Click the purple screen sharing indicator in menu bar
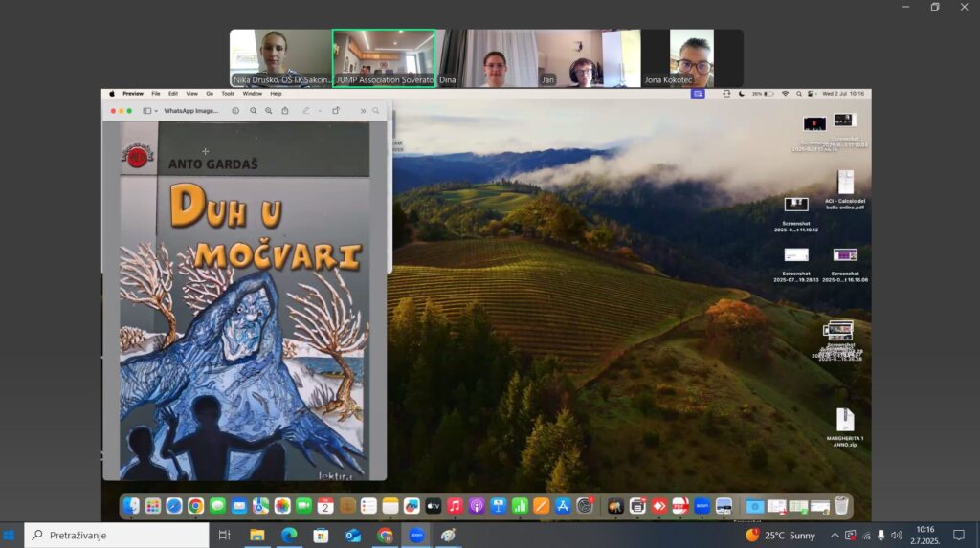 pos(698,94)
